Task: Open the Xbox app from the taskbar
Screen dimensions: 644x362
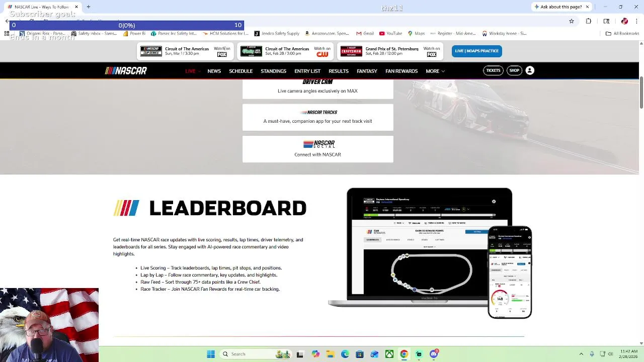Action: [389, 354]
